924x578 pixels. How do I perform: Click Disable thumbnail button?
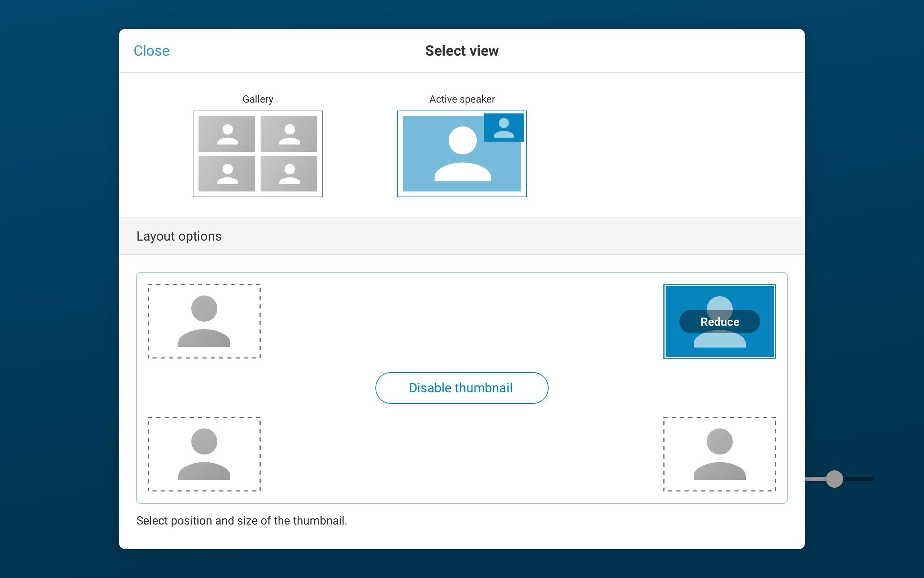coord(462,388)
